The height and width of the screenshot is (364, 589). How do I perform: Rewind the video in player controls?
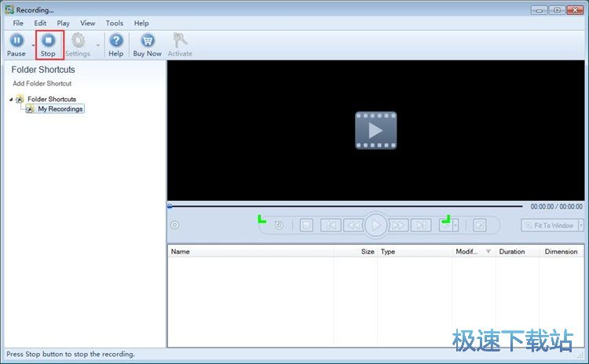[353, 225]
